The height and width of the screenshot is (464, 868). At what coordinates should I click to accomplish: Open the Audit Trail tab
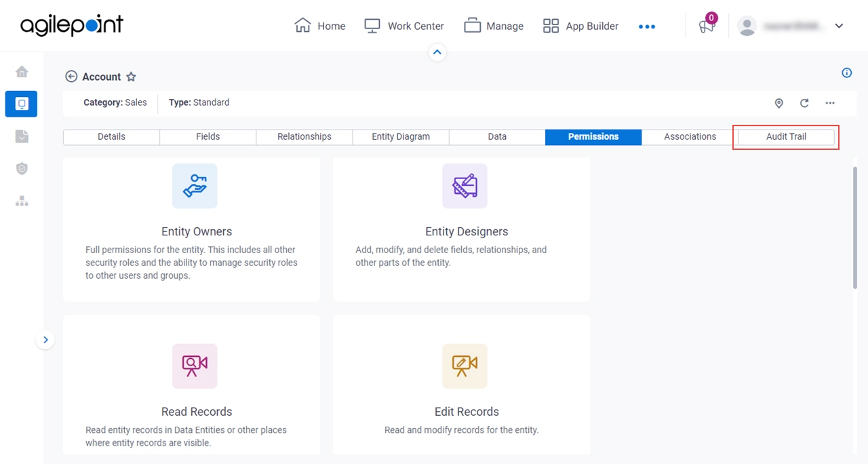(787, 136)
